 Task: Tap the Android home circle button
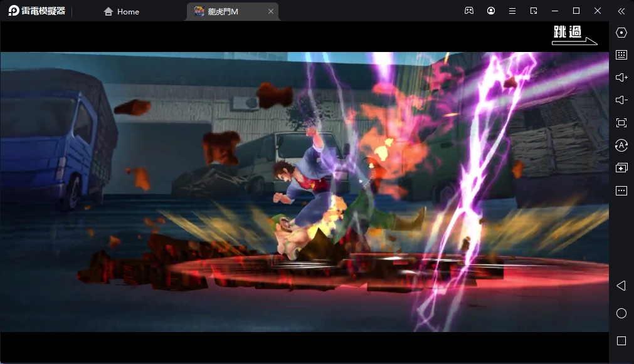[x=621, y=313]
